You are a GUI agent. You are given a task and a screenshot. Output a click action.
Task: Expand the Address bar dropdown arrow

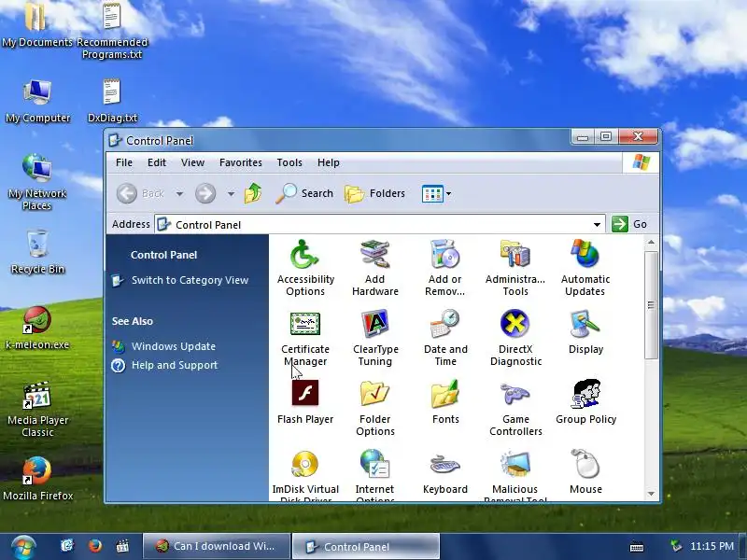coord(597,224)
